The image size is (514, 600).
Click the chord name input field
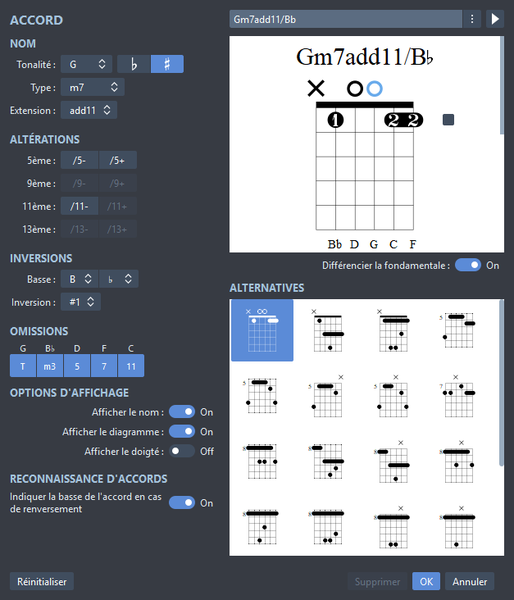pyautogui.click(x=346, y=19)
